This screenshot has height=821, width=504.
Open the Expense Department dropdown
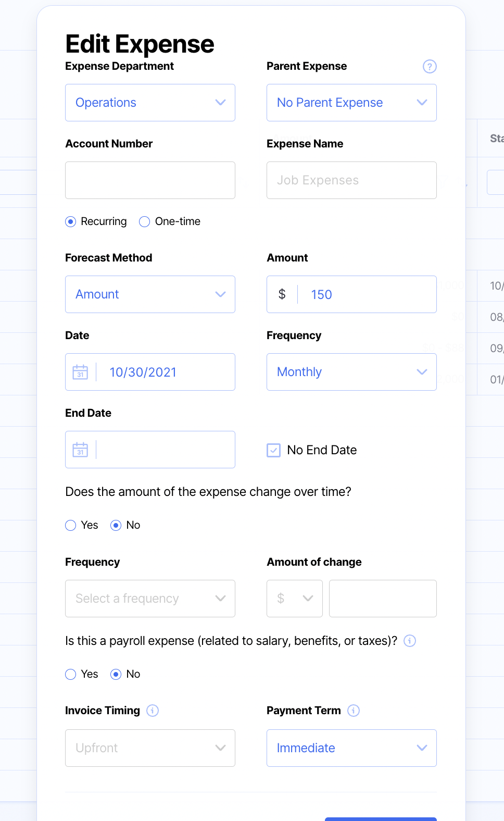pyautogui.click(x=150, y=103)
